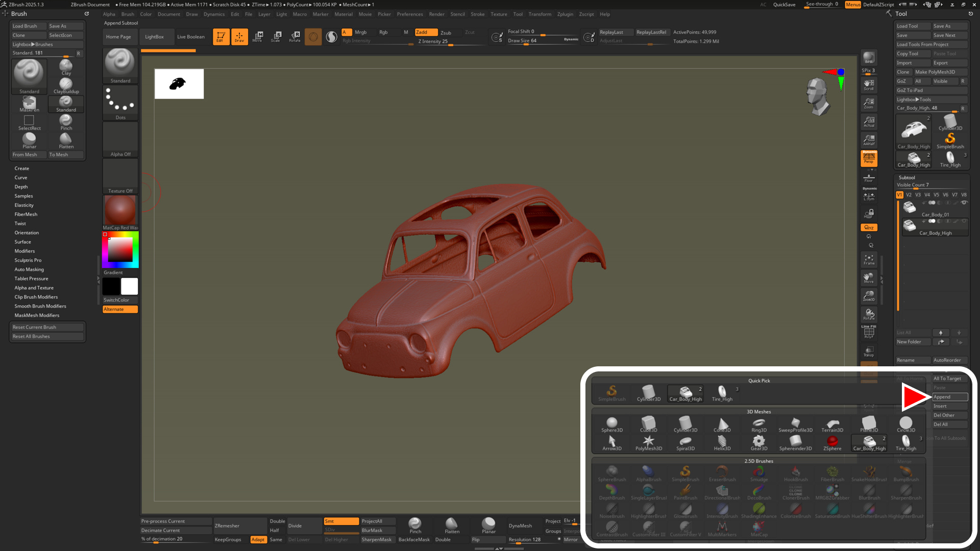Activate the Draw mode button
Image resolution: width=980 pixels, height=551 pixels.
coord(239,37)
